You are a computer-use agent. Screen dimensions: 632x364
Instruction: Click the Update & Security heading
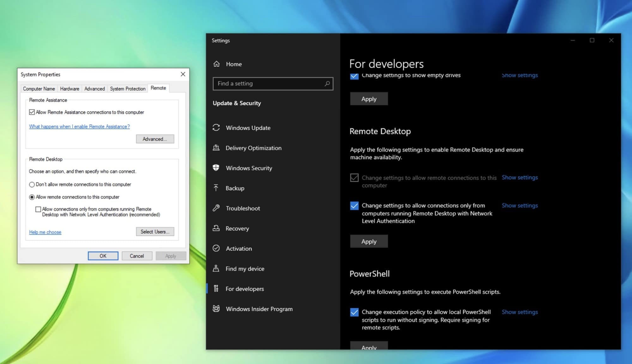[x=237, y=103]
